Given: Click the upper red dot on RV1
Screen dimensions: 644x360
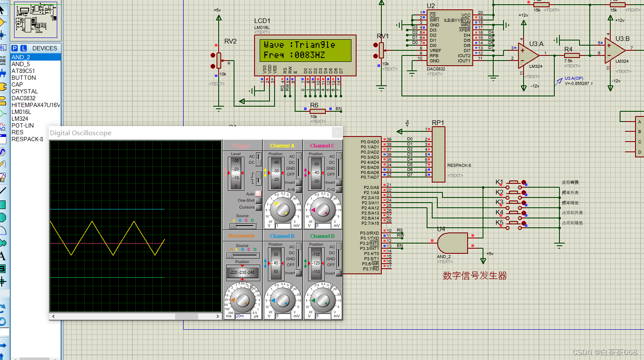Looking at the screenshot, I should (375, 45).
